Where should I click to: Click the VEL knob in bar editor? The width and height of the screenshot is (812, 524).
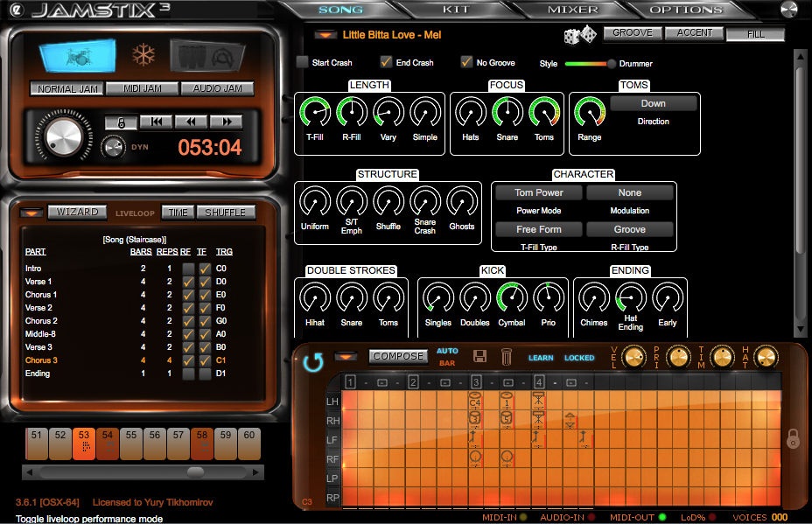click(633, 357)
